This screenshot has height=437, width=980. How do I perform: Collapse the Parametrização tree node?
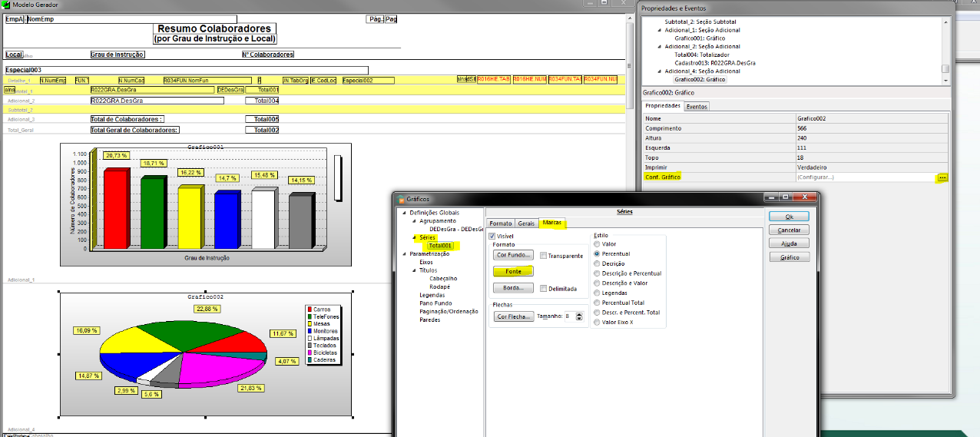[405, 253]
